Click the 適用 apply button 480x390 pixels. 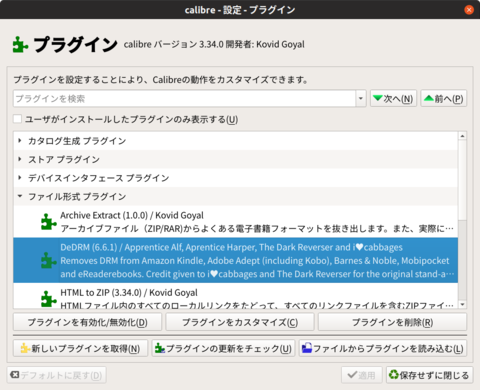click(x=361, y=375)
